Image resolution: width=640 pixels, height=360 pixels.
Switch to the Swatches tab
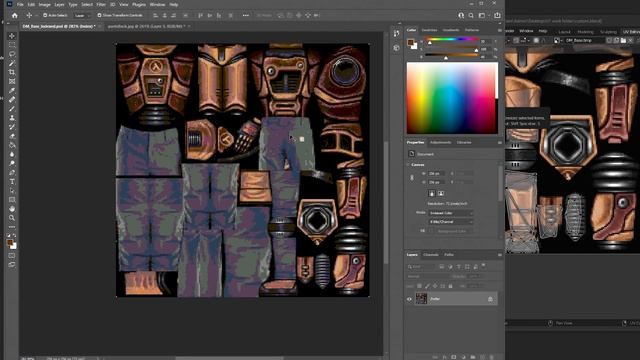click(429, 30)
